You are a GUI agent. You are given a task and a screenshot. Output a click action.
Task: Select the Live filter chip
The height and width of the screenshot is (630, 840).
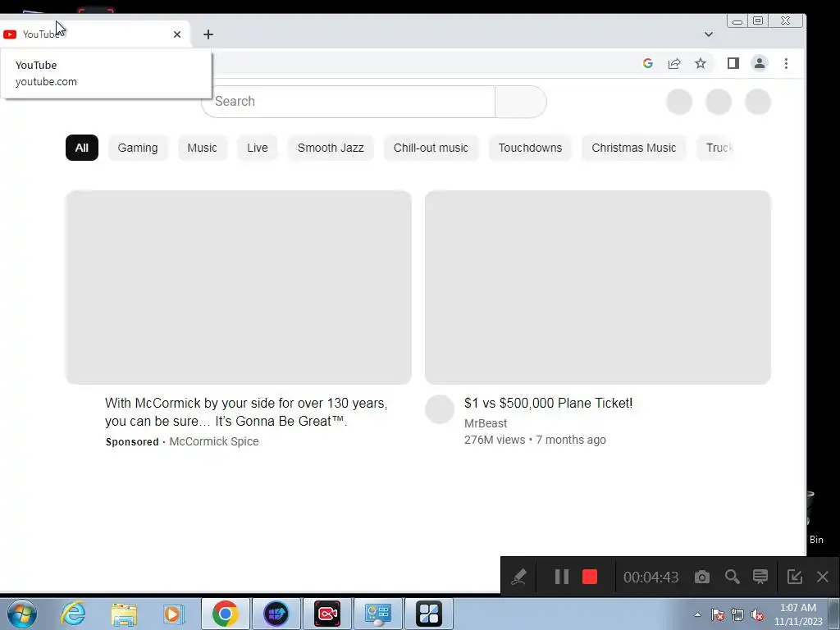pyautogui.click(x=257, y=148)
